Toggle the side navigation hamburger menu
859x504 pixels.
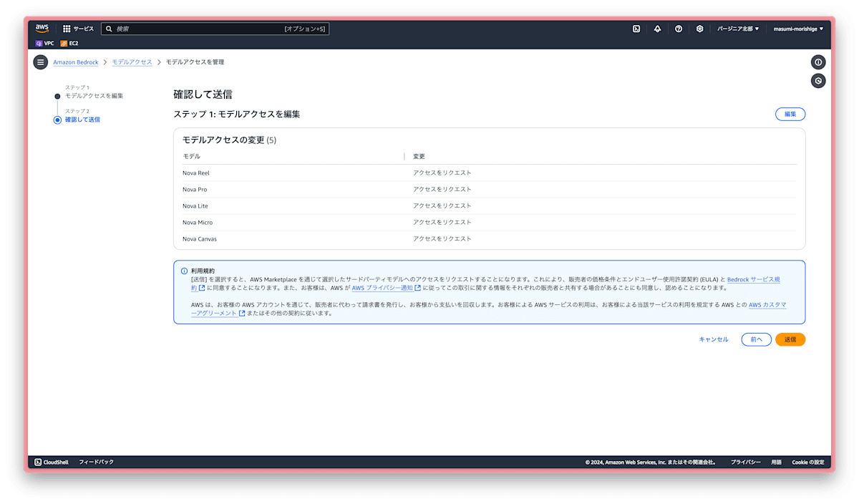pyautogui.click(x=41, y=62)
